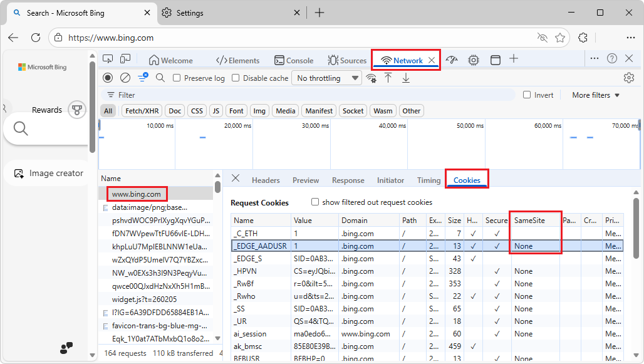The image size is (644, 364).
Task: Stop recording the network log
Action: point(107,78)
